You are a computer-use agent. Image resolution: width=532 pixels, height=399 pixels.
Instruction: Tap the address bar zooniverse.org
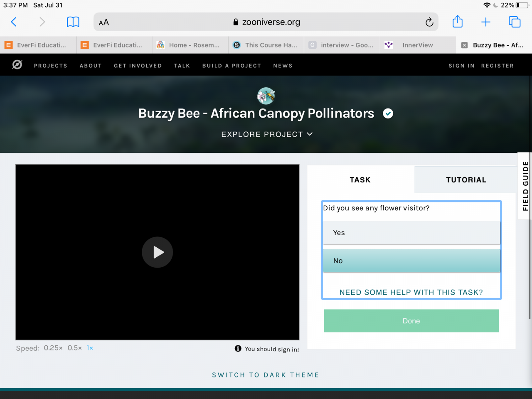point(266,22)
